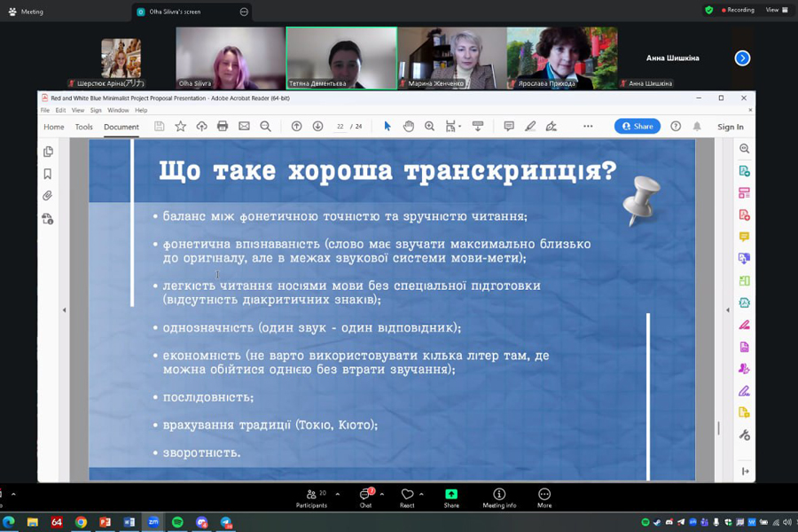Open the Window menu in Acrobat
Image resolution: width=798 pixels, height=532 pixels.
click(x=118, y=111)
